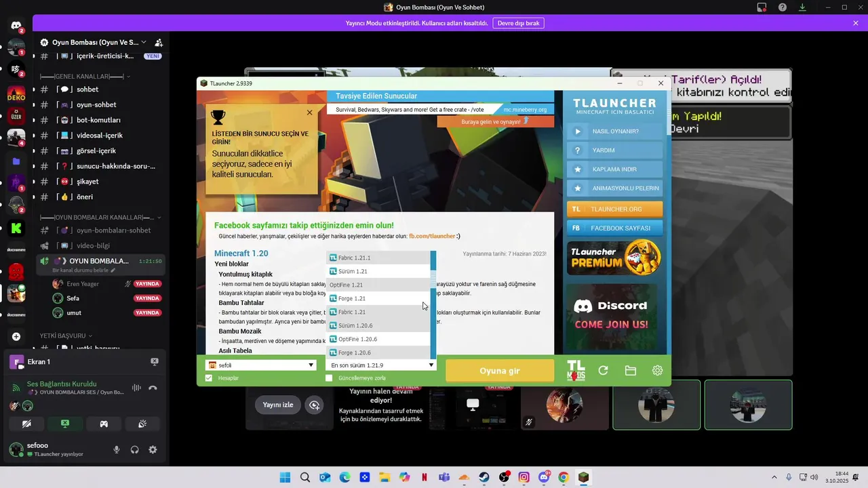Image resolution: width=868 pixels, height=488 pixels.
Task: Open noise suppression waveform icon
Action: click(136, 388)
